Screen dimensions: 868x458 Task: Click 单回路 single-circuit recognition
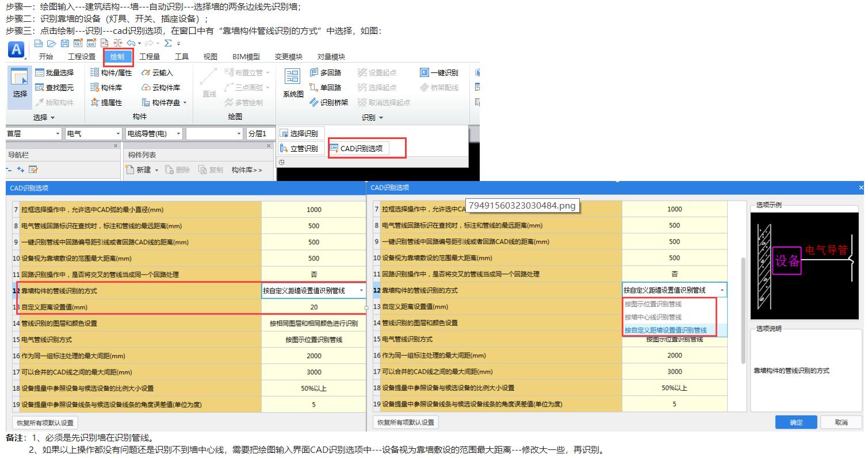(x=325, y=88)
